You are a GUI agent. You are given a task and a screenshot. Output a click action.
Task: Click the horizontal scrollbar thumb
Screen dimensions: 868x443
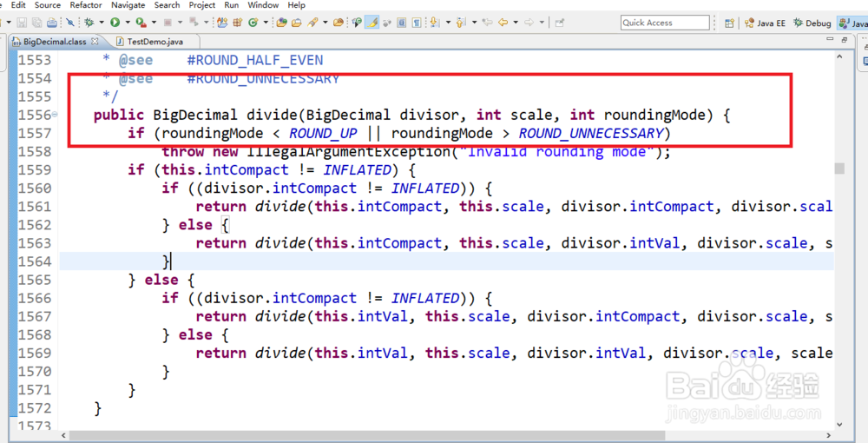[x=366, y=436]
